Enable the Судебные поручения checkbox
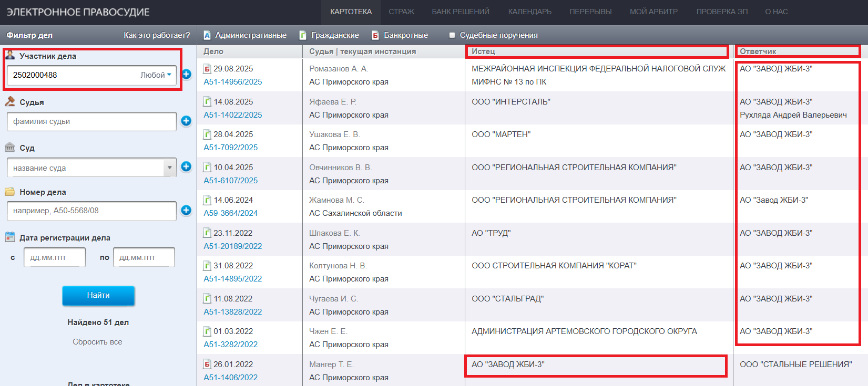 click(x=452, y=35)
